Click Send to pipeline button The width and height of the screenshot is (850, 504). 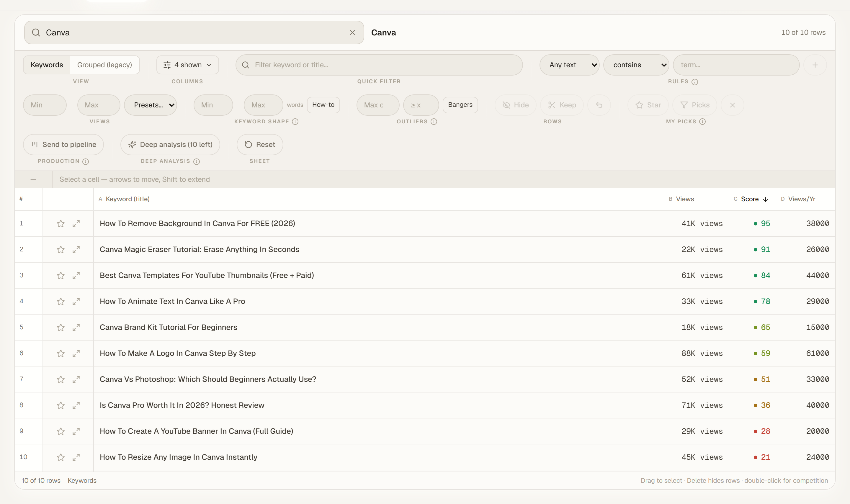(63, 145)
